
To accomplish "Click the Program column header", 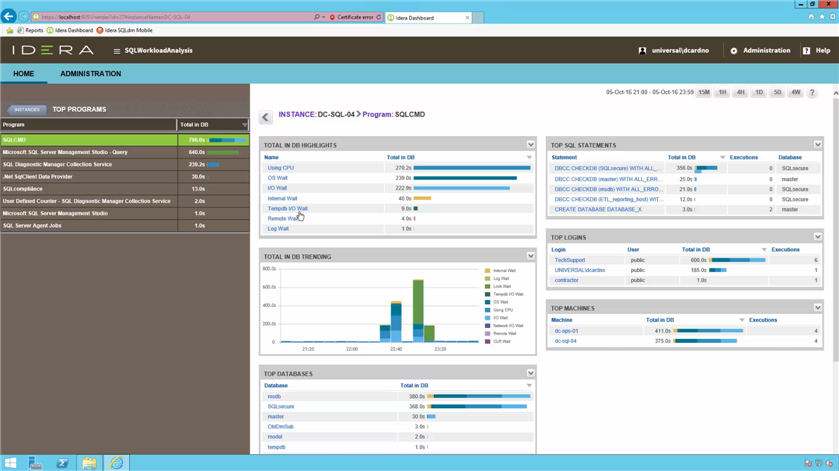I will pyautogui.click(x=88, y=125).
